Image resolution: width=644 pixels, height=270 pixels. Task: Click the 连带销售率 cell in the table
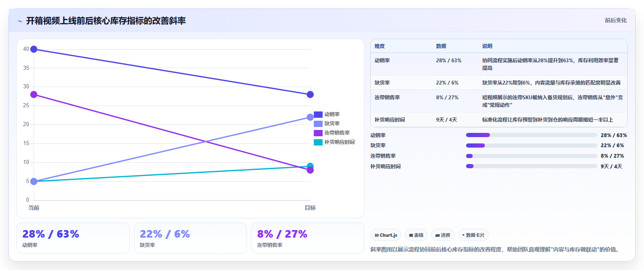tap(401, 101)
